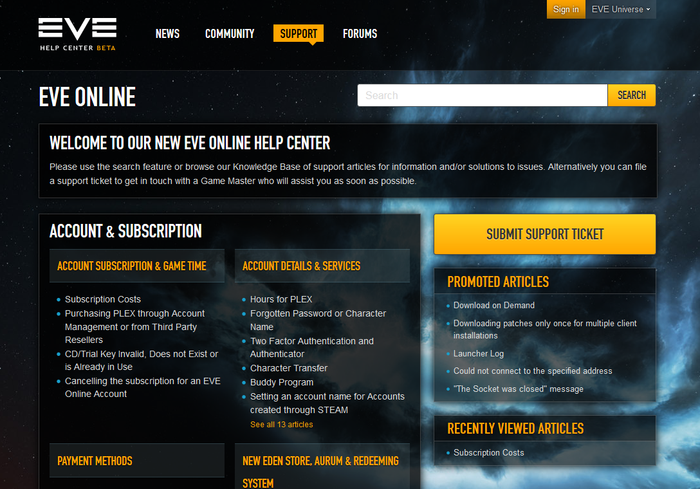This screenshot has width=700, height=489.
Task: Click the Account & Subscription heading
Action: point(125,231)
